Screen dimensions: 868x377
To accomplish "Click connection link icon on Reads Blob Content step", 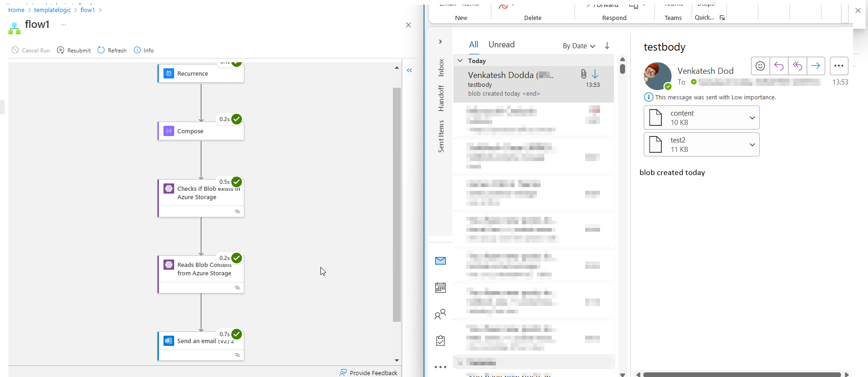I will 237,287.
